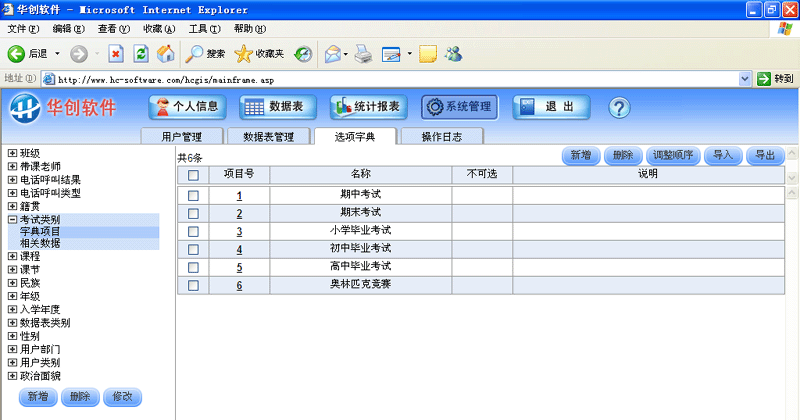The width and height of the screenshot is (800, 420).
Task: Collapse the 考试类别 tree node
Action: (x=12, y=219)
